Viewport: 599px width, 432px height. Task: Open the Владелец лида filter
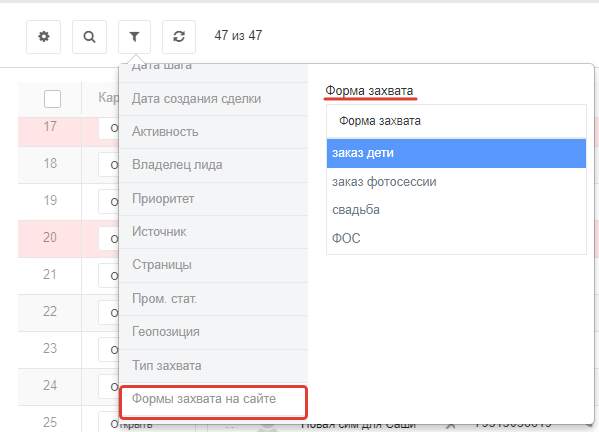pos(214,165)
